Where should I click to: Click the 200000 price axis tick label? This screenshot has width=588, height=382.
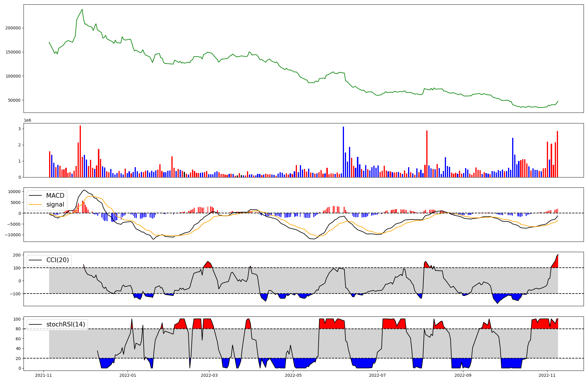(x=13, y=28)
